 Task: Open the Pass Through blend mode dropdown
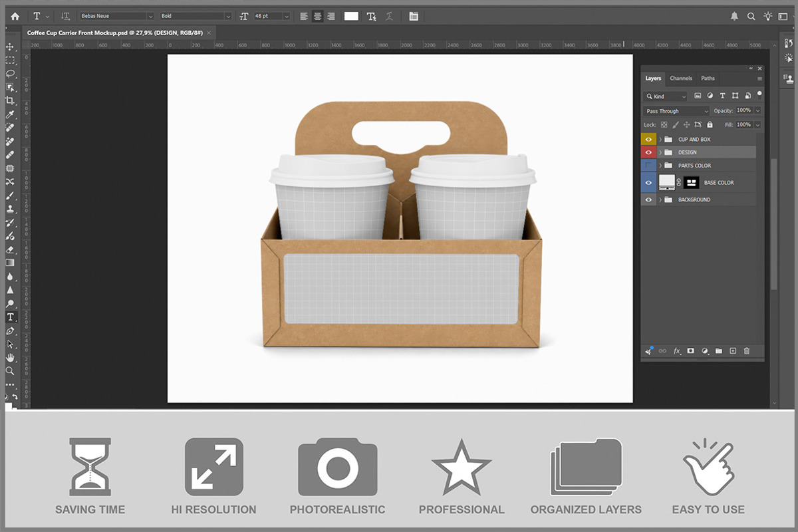676,111
